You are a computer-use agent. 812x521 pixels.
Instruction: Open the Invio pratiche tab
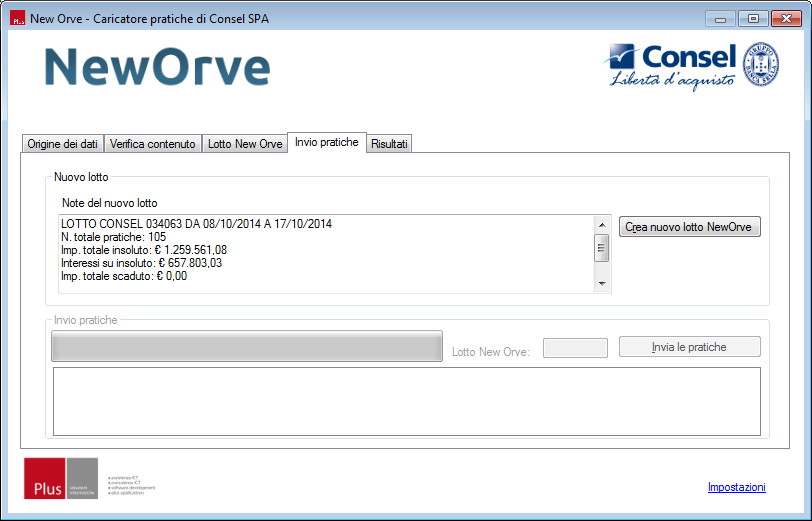pyautogui.click(x=327, y=142)
